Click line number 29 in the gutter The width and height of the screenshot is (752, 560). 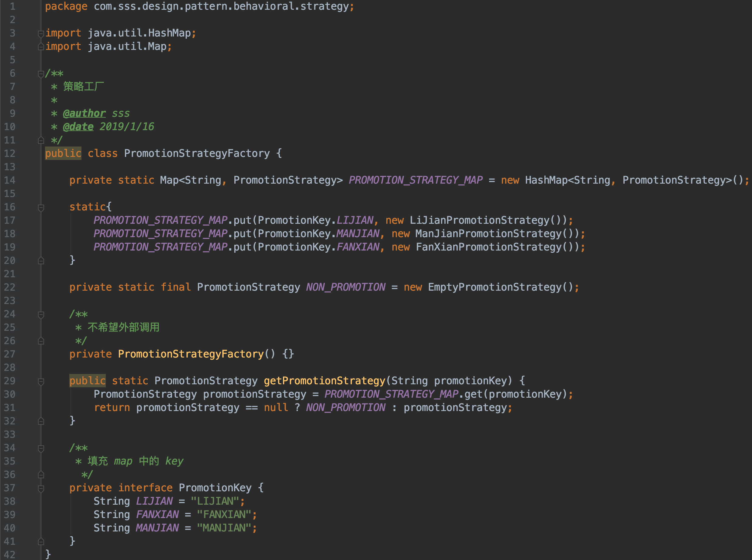click(9, 381)
